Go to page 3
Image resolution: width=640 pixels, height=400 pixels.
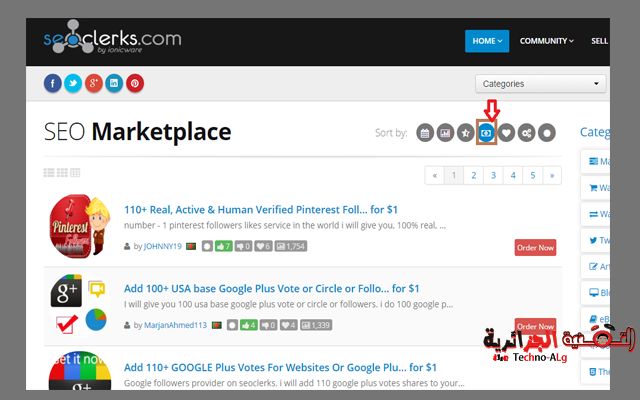click(x=493, y=176)
